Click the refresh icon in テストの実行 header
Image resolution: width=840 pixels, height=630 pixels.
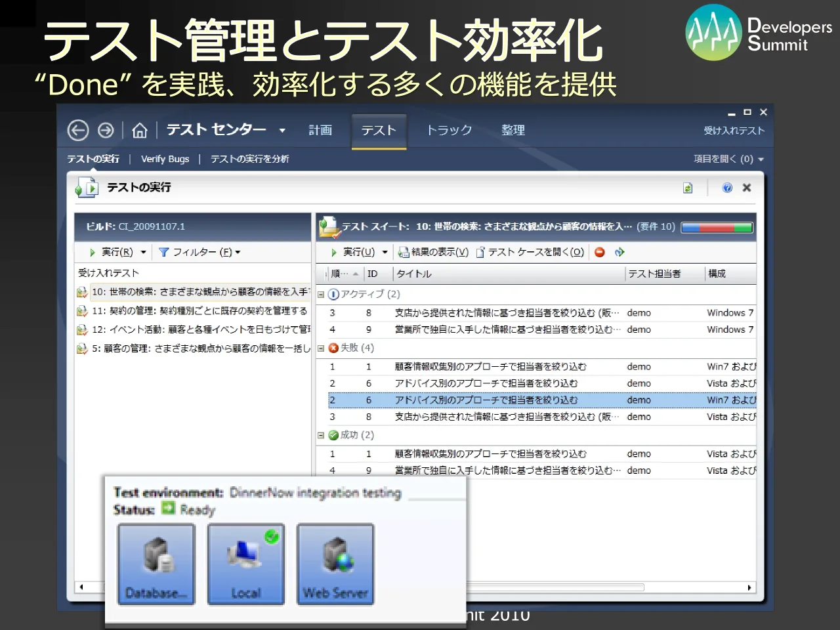point(688,188)
